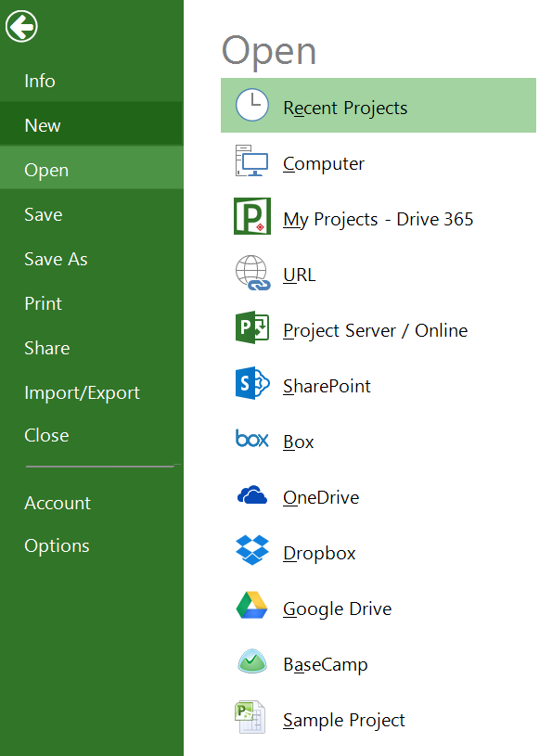Click the Google Drive triangle icon
The height and width of the screenshot is (756, 552).
click(251, 605)
